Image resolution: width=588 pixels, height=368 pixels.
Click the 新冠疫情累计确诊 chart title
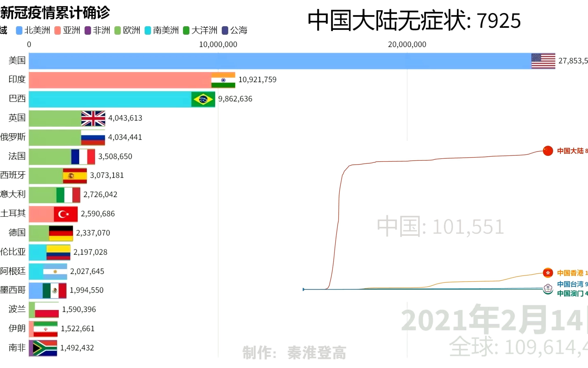[55, 13]
